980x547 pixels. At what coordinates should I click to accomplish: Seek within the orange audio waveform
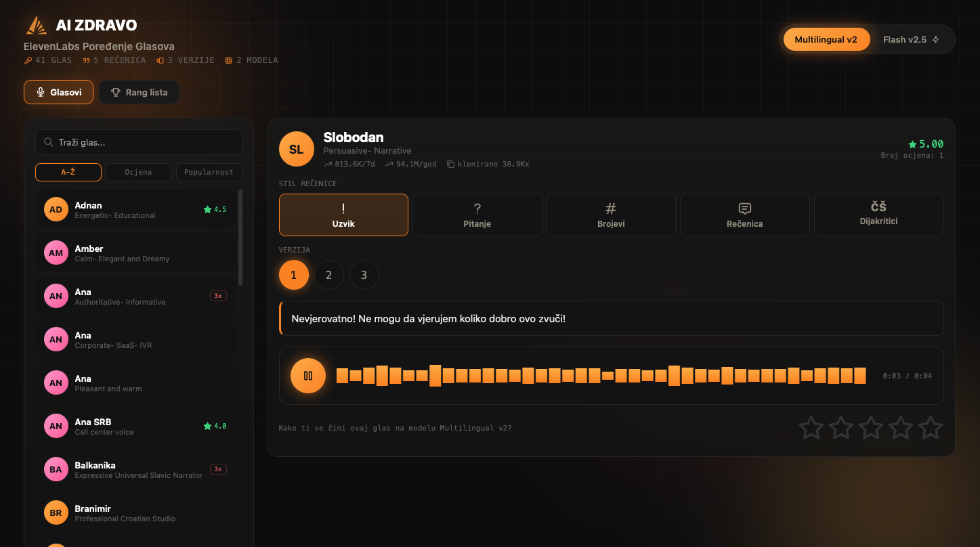pyautogui.click(x=601, y=376)
